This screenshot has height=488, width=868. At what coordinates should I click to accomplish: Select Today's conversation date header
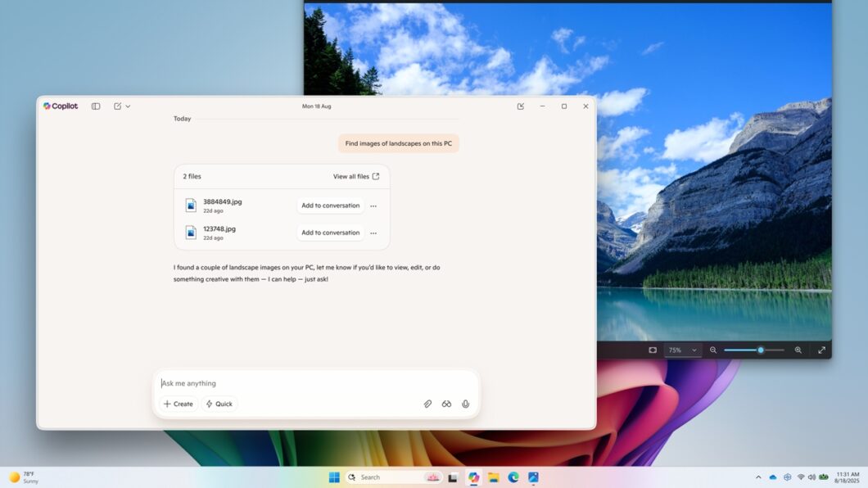[x=182, y=118]
